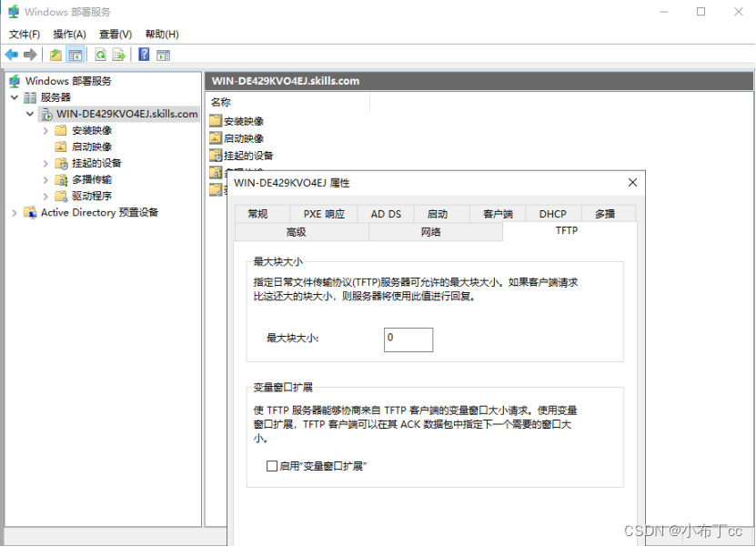The width and height of the screenshot is (756, 547).
Task: Click the 多播传输 folder icon in tree
Action: 61,180
